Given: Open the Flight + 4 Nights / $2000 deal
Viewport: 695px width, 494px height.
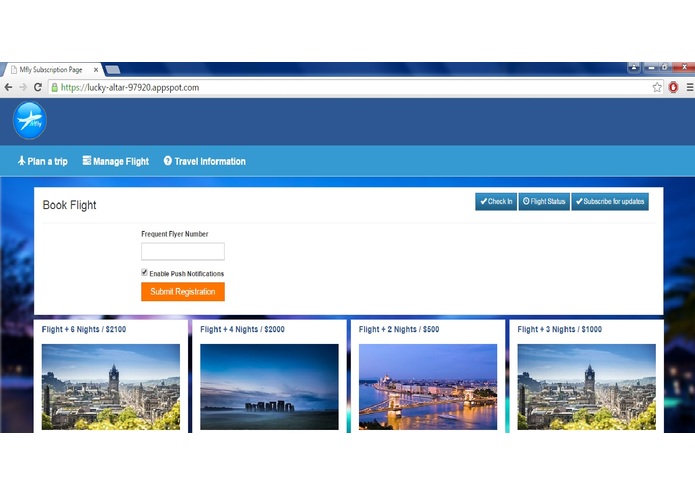Looking at the screenshot, I should [x=242, y=329].
